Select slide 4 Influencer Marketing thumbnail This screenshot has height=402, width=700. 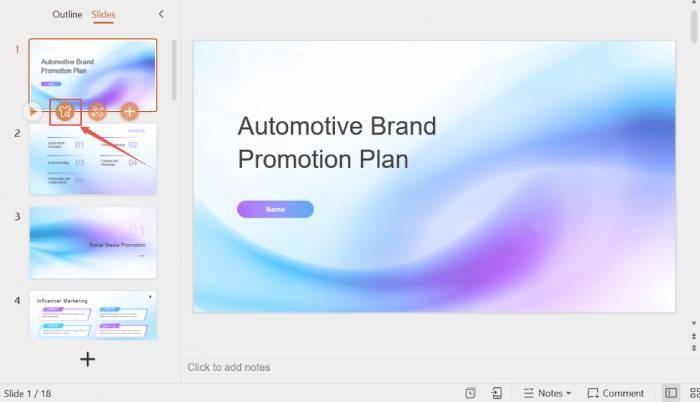[x=93, y=315]
